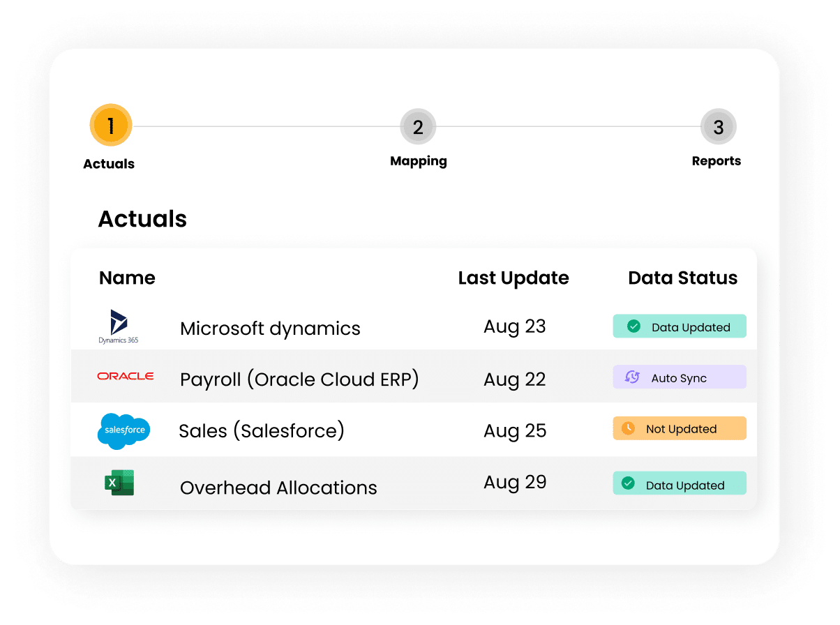Open the Overhead Allocations source name
This screenshot has width=840, height=625.
coord(278,488)
